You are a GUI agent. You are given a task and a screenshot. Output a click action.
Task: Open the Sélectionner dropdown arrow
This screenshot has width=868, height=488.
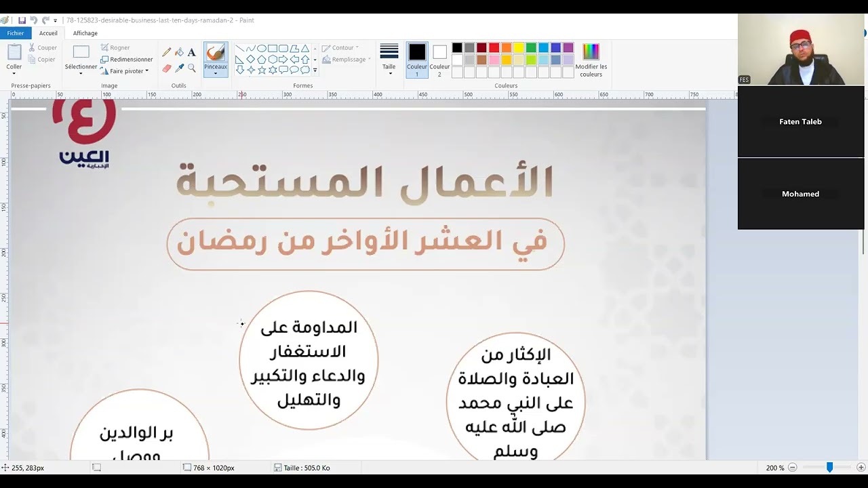pyautogui.click(x=81, y=73)
